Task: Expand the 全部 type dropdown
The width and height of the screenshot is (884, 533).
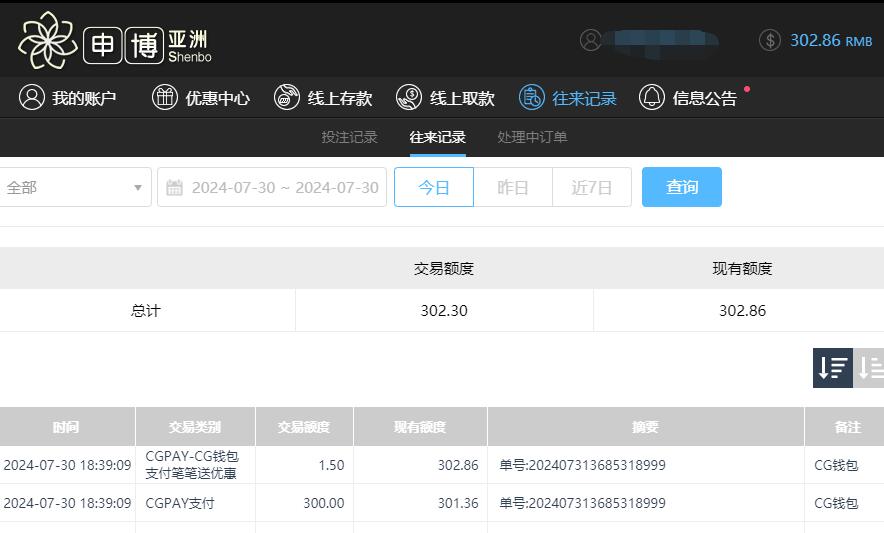Action: coord(74,187)
